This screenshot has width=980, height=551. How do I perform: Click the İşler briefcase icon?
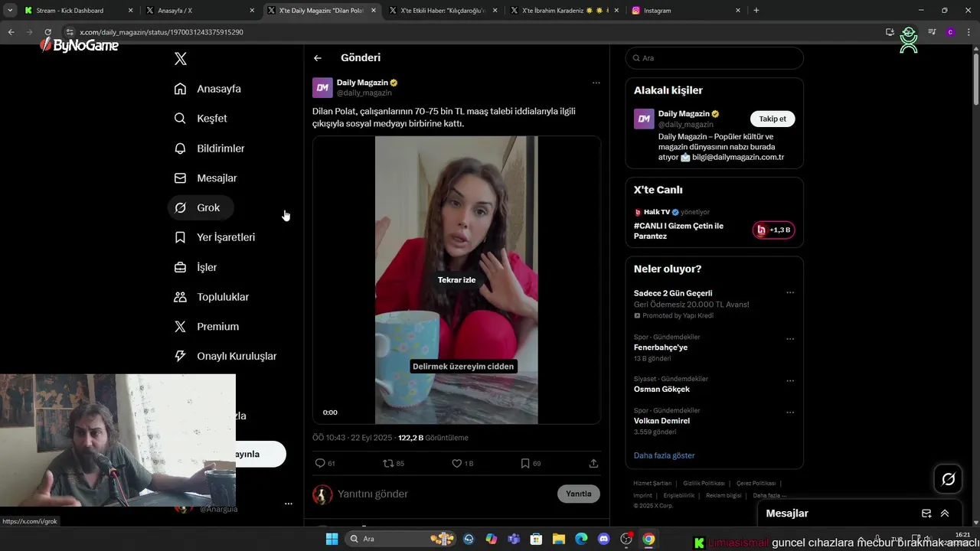pyautogui.click(x=180, y=267)
